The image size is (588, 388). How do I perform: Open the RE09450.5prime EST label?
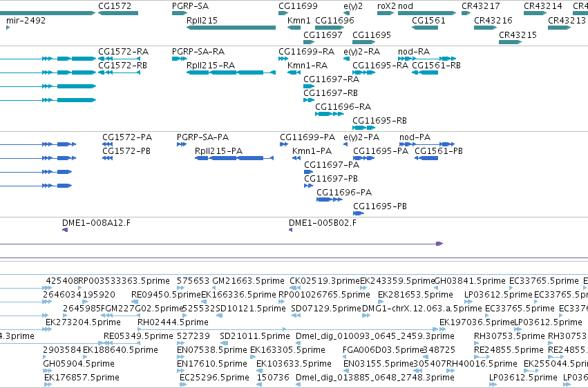[166, 294]
